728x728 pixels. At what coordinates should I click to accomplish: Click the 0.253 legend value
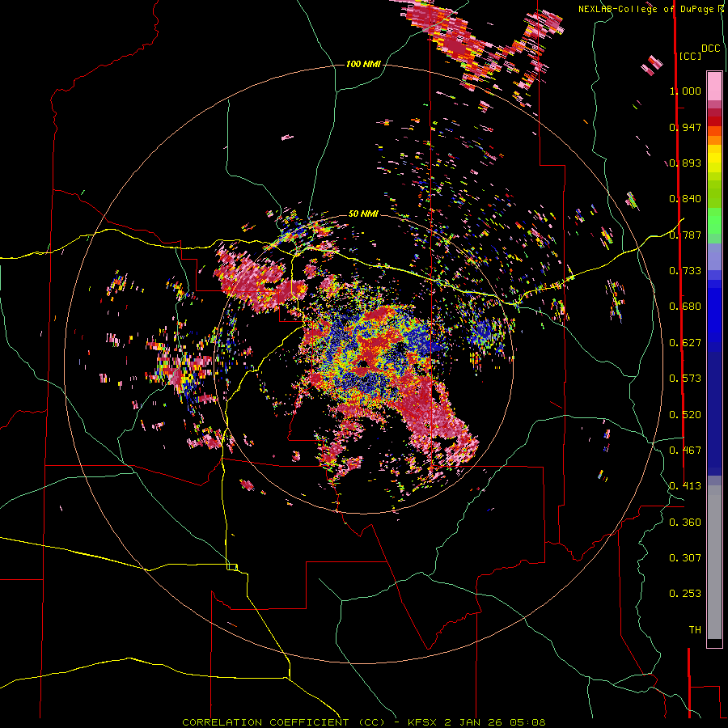[685, 594]
